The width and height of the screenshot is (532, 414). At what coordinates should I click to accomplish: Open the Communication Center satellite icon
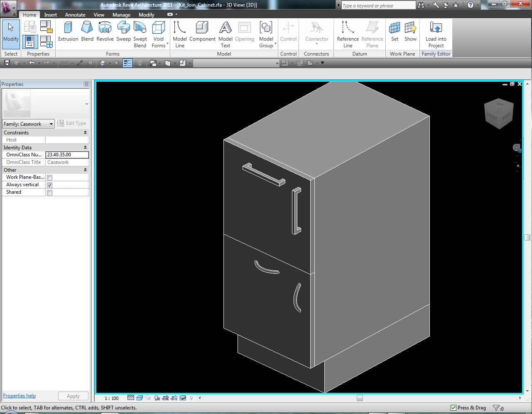point(446,5)
